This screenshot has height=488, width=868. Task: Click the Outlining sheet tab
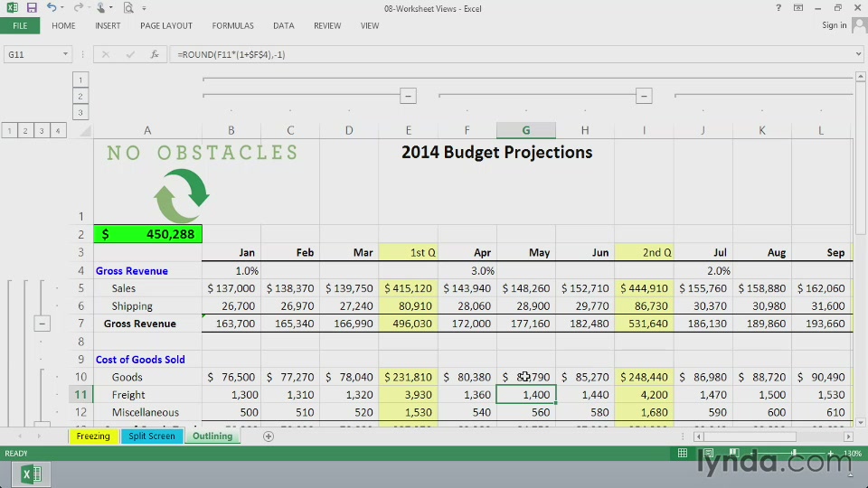click(x=212, y=436)
